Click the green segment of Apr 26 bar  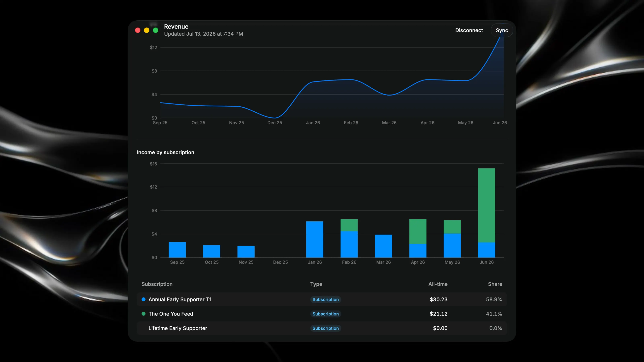(x=418, y=231)
